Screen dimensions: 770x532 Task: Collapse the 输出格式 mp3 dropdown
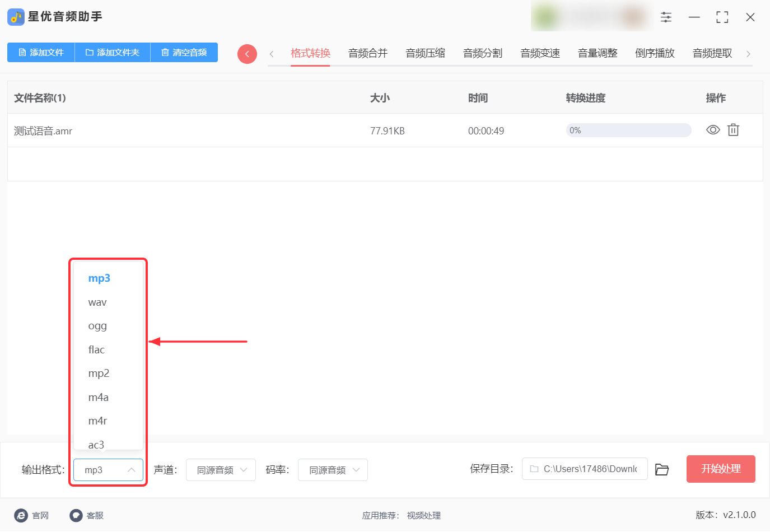[x=108, y=470]
